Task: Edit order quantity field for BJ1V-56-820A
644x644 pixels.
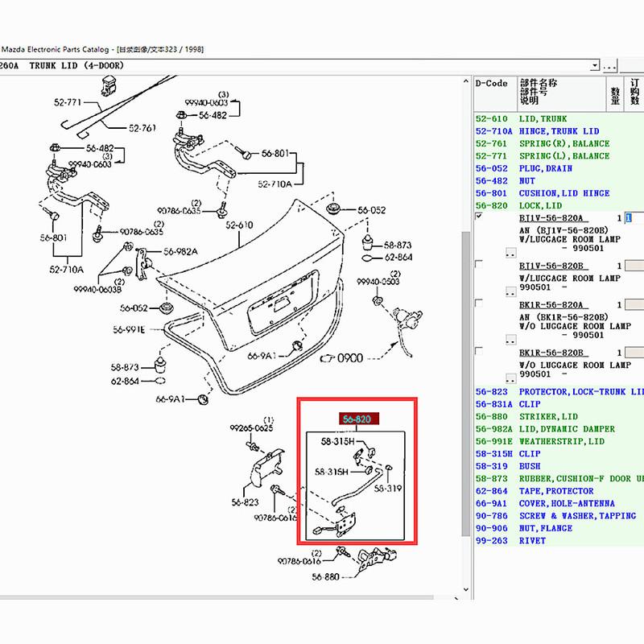Action: coord(634,218)
